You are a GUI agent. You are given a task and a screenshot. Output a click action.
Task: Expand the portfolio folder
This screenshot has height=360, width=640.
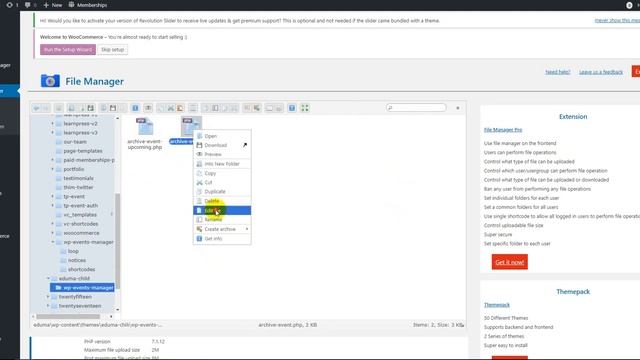coord(52,169)
